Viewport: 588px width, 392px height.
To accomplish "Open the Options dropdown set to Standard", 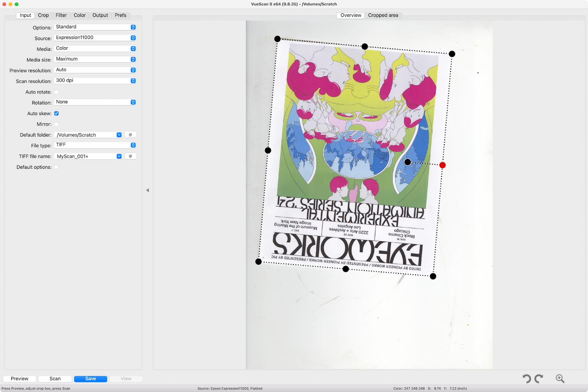I will pyautogui.click(x=95, y=27).
